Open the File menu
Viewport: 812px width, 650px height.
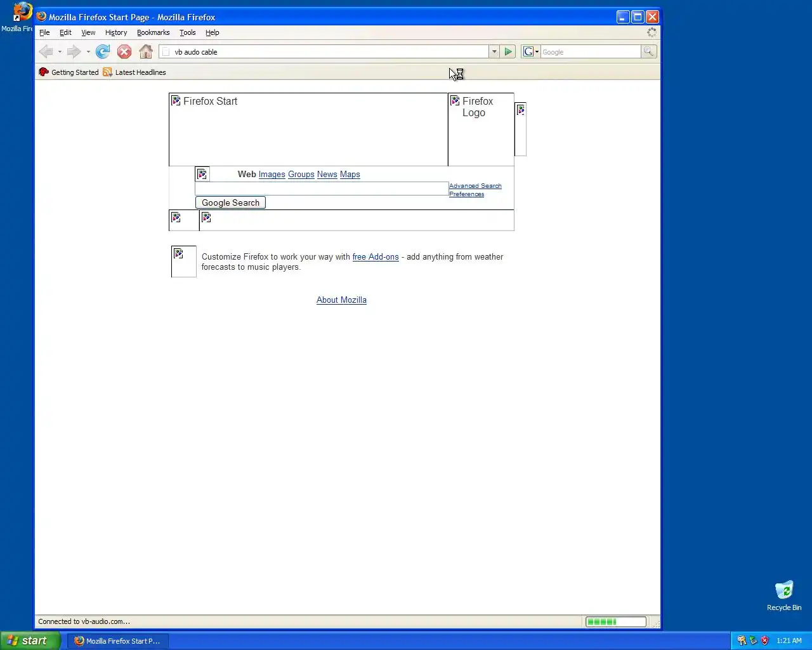click(x=44, y=32)
